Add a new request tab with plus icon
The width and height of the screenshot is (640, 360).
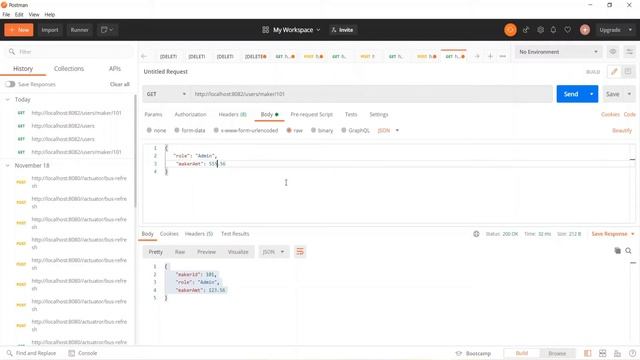tap(490, 56)
